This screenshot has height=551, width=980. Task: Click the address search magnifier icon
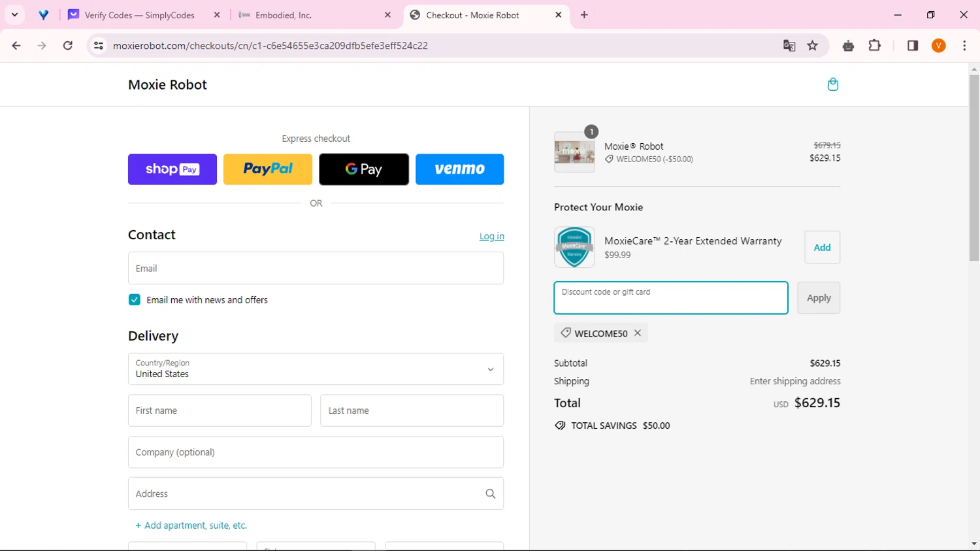[x=491, y=493]
